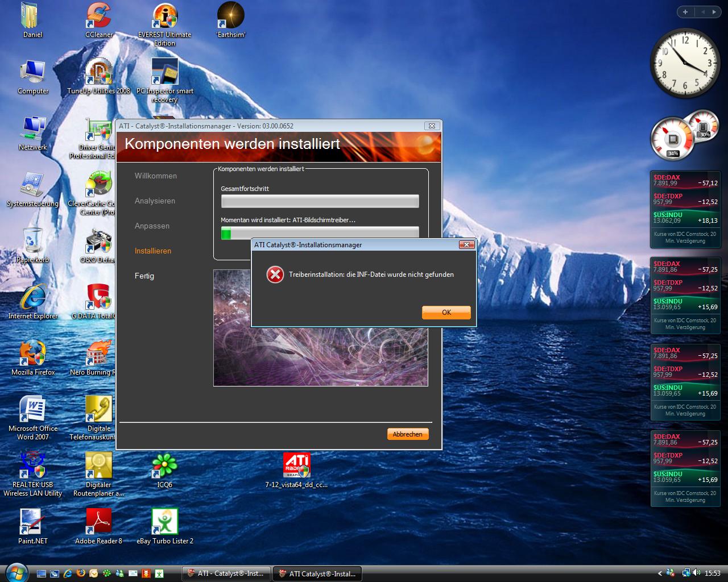The image size is (728, 582).
Task: Select the Willkommen step in the installer sidebar
Action: [155, 176]
